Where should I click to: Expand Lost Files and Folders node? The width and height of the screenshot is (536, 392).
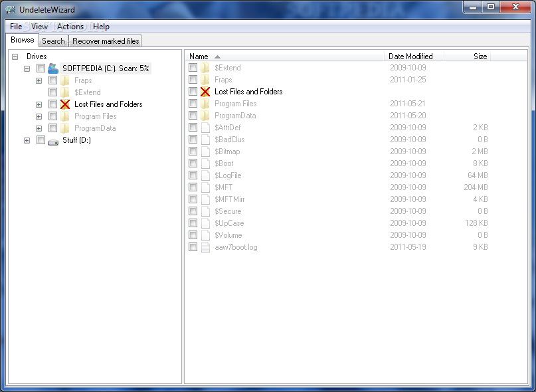point(39,105)
